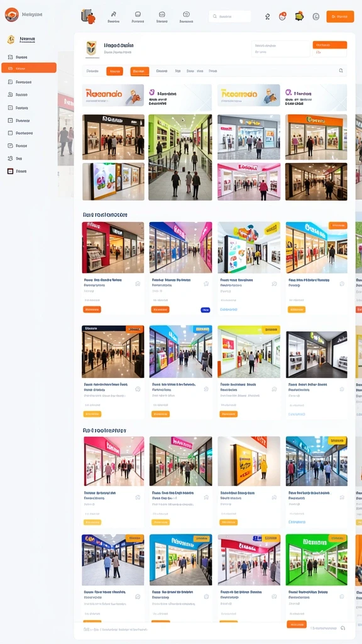
Task: Toggle favorite on the red storefront card
Action: pyautogui.click(x=138, y=284)
